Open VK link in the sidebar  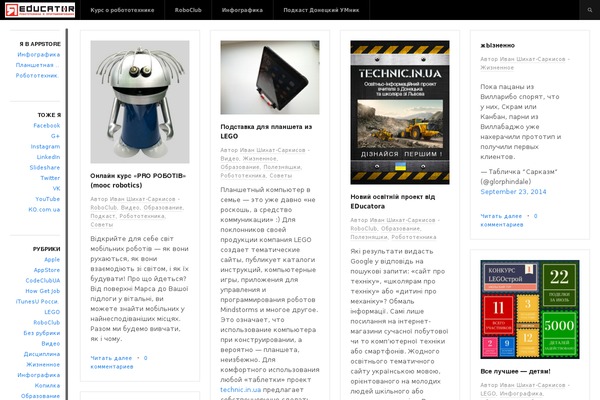56,188
